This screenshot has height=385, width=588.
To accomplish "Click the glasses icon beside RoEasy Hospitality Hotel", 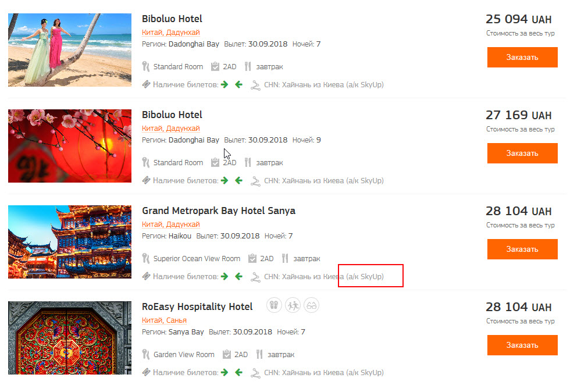I will [x=311, y=305].
